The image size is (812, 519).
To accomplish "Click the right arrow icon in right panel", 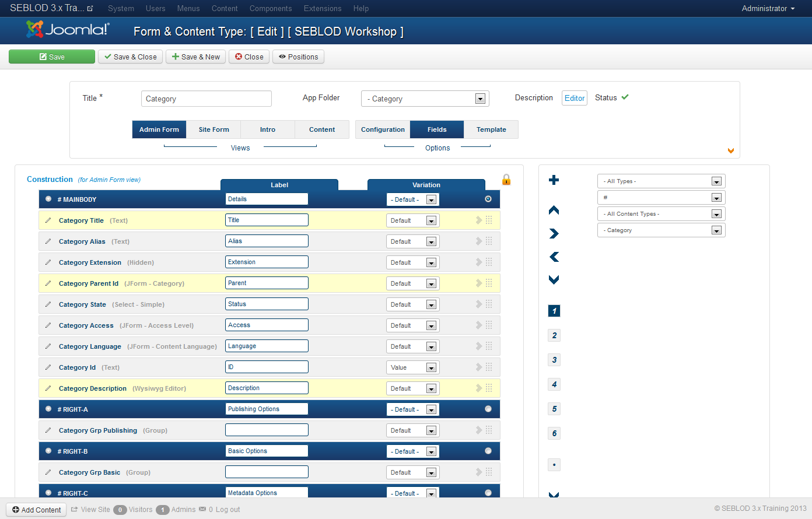I will click(554, 233).
